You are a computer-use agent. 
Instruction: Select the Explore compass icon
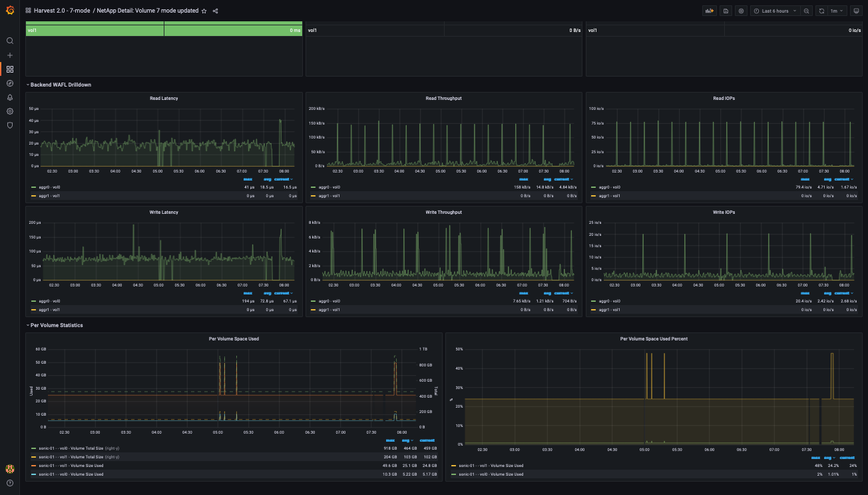pyautogui.click(x=9, y=83)
